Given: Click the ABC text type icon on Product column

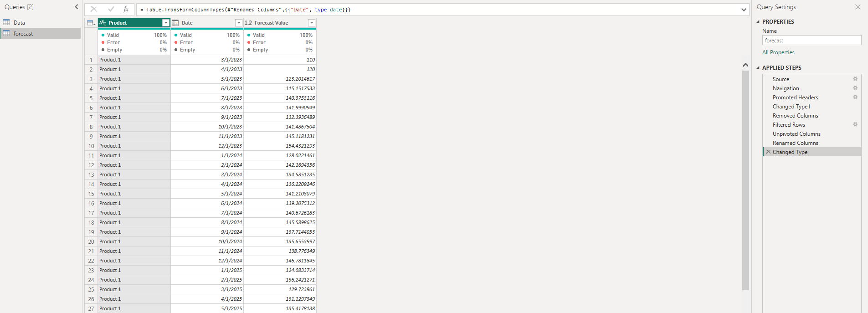Looking at the screenshot, I should (103, 23).
